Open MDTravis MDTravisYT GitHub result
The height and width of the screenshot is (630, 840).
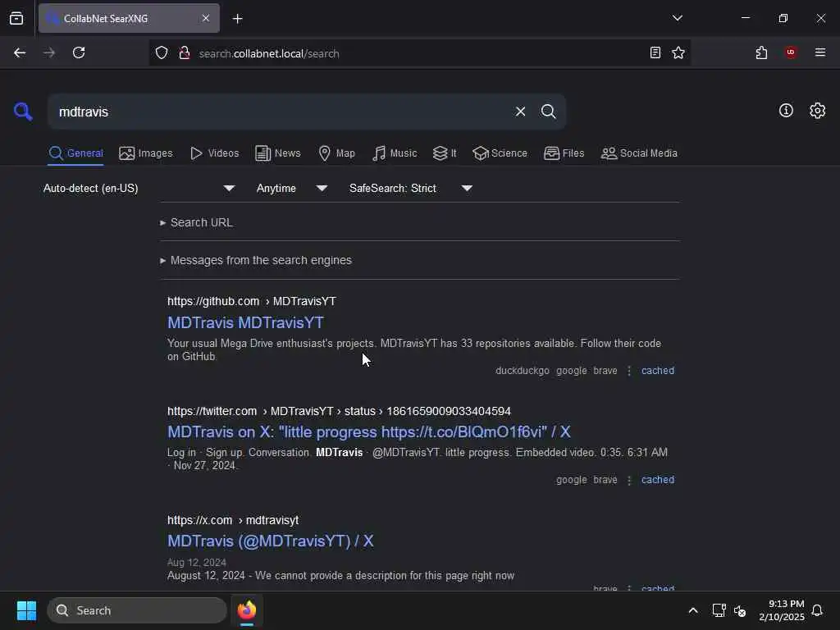click(245, 322)
